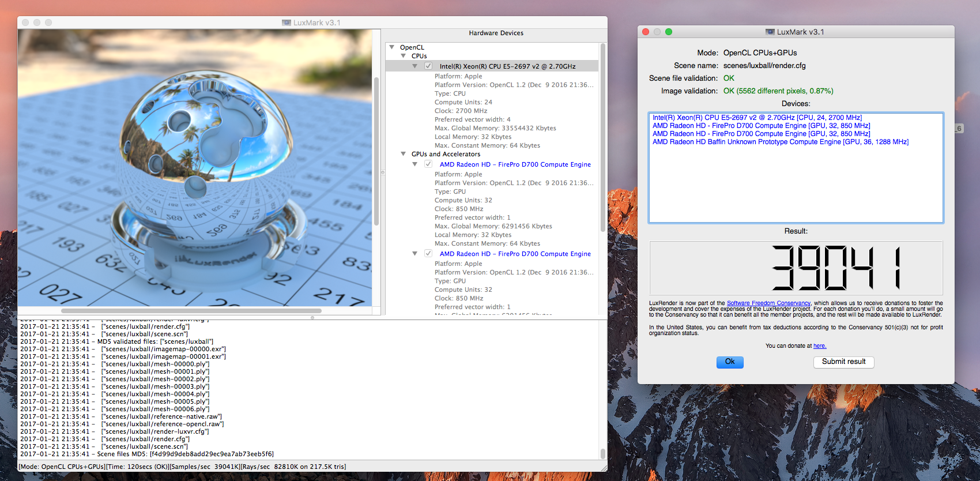Uncheck the Intel Xeon CPU E5-2697 device
980x481 pixels.
pyautogui.click(x=428, y=66)
